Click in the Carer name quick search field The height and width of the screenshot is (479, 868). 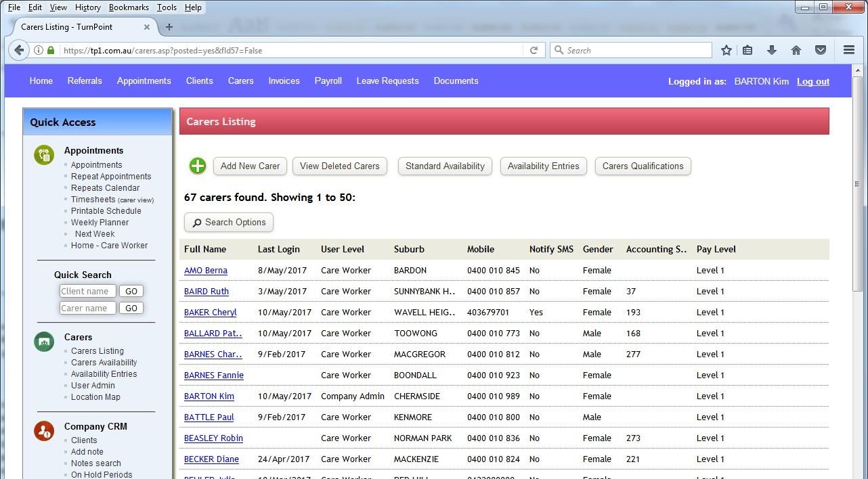87,308
